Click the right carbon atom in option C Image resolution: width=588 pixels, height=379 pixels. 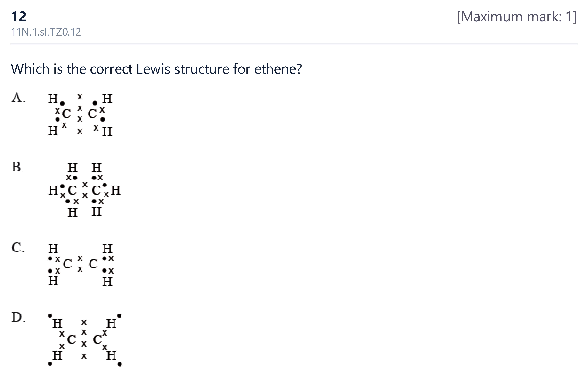[x=93, y=264]
